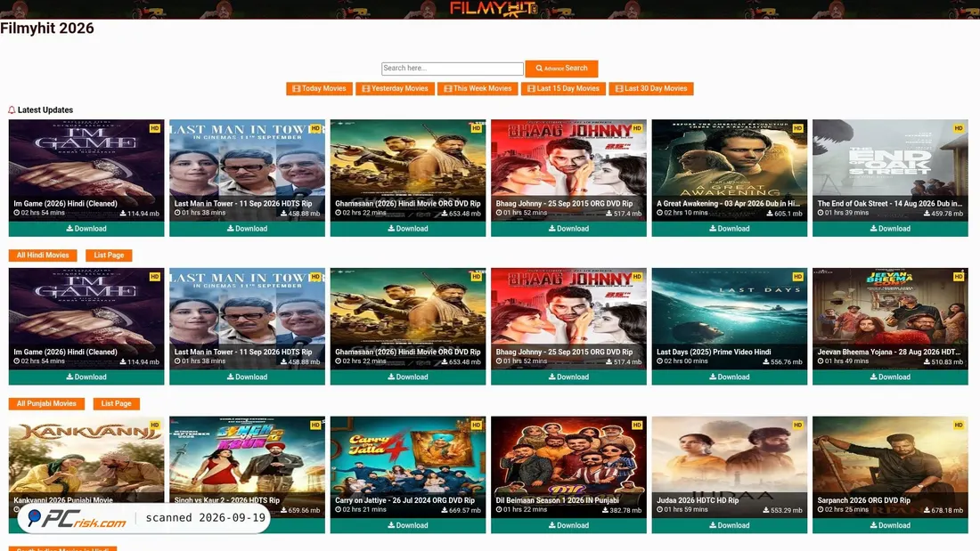Click '02 hrs 25 mins' on Sarpanch
Screen dimensions: 980x551
845,510
